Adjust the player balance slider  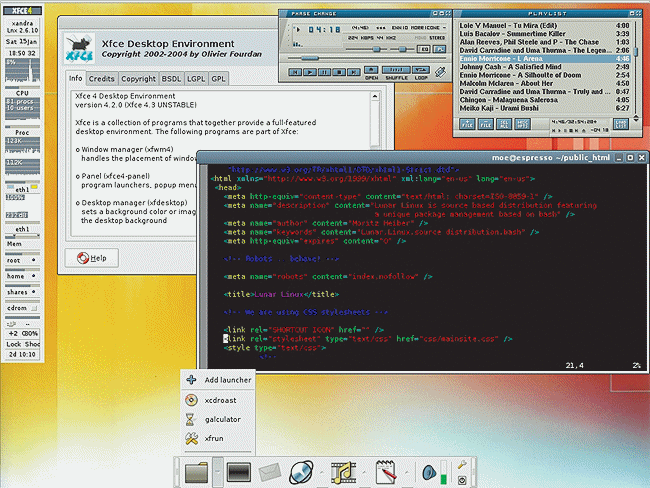(x=403, y=49)
